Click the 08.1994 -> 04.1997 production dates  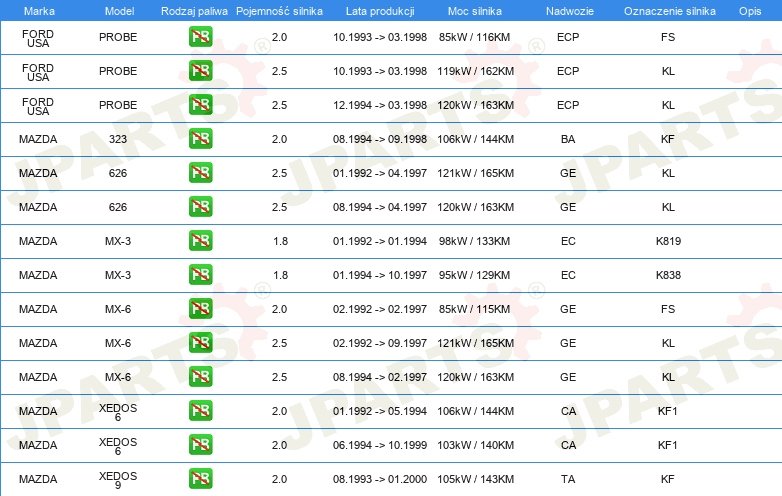tap(380, 207)
